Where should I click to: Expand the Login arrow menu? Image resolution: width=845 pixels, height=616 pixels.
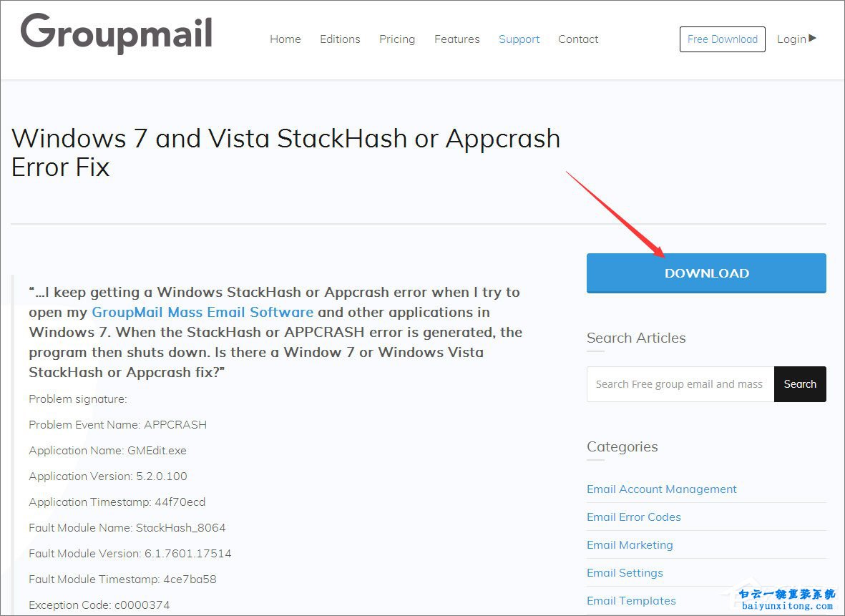point(812,38)
